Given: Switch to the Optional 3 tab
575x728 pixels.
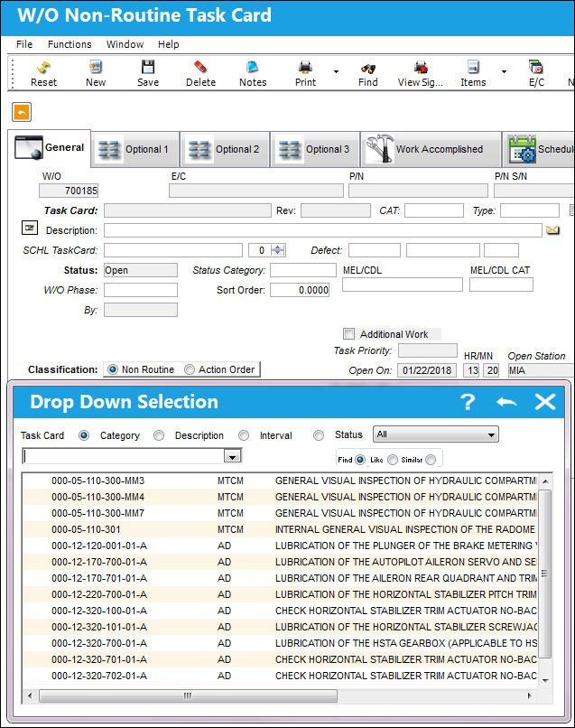Looking at the screenshot, I should pyautogui.click(x=315, y=150).
